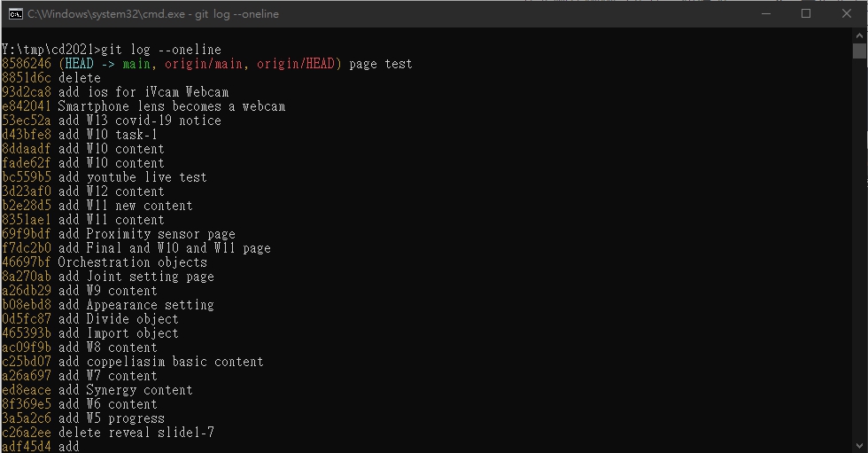The height and width of the screenshot is (453, 868).
Task: Click the scrollbar down arrow
Action: coord(859,446)
